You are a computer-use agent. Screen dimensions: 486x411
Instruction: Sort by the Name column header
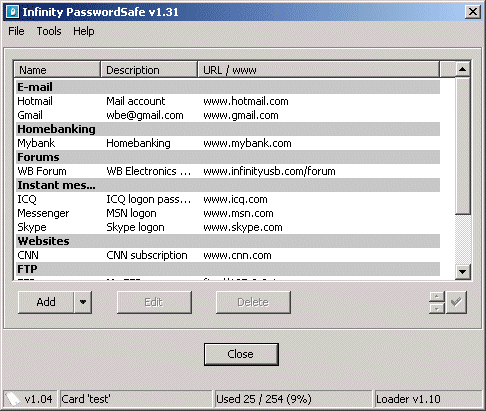tap(57, 70)
